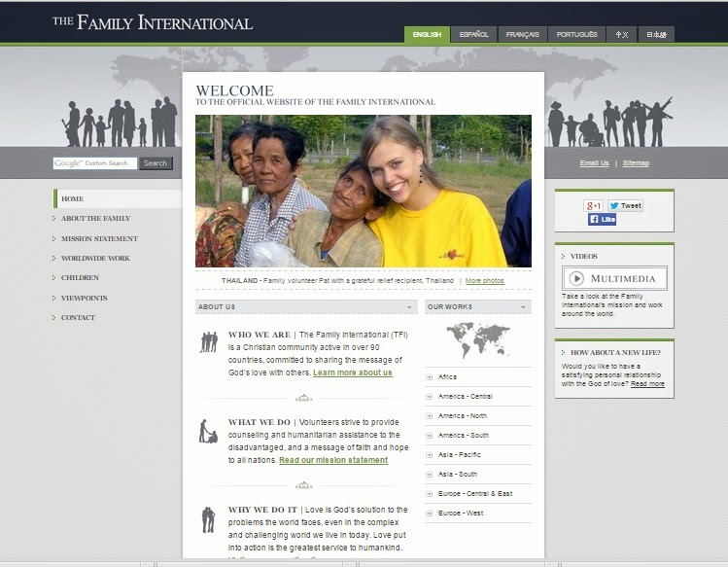728x567 pixels.
Task: Switch language to Français tab
Action: [x=522, y=34]
